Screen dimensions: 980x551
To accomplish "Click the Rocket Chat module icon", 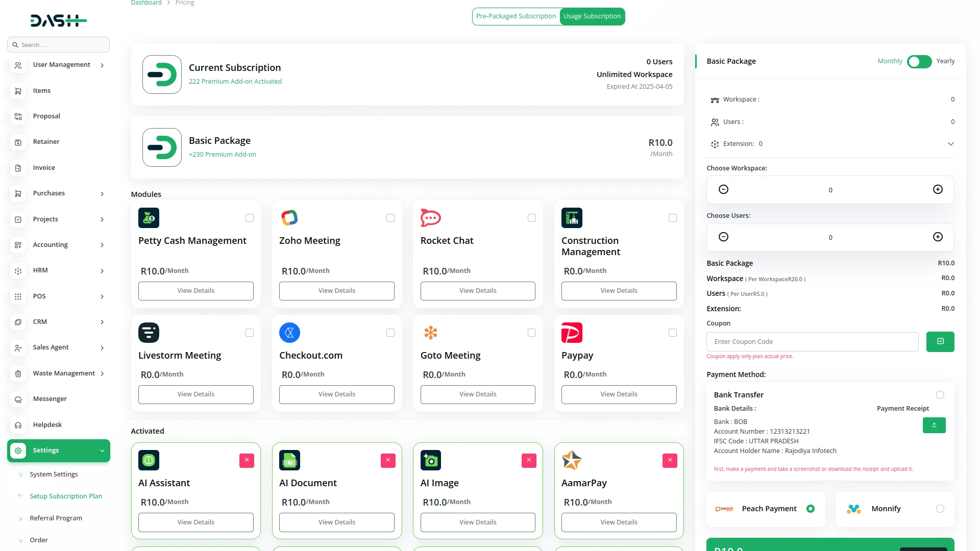I will 430,218.
